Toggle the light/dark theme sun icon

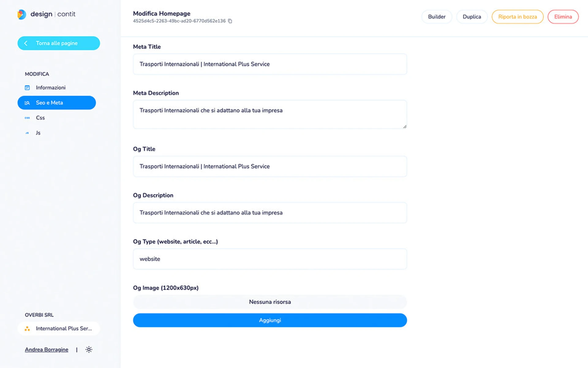(x=89, y=350)
